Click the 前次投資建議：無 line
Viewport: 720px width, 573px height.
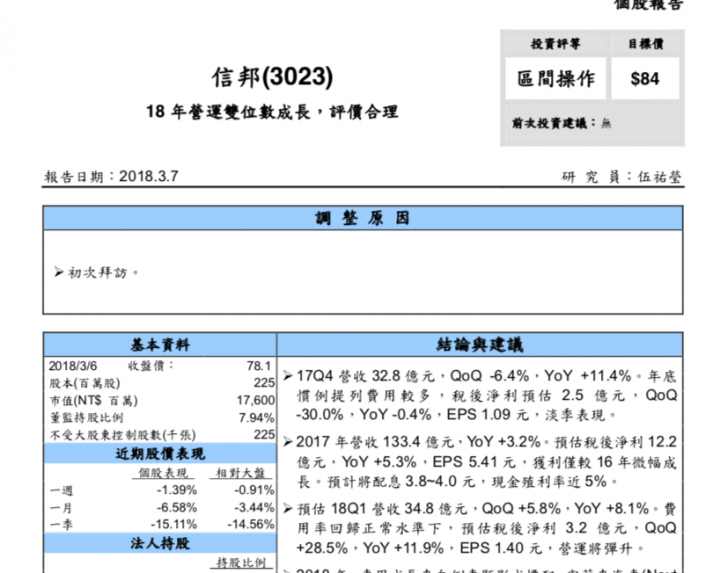(x=562, y=123)
